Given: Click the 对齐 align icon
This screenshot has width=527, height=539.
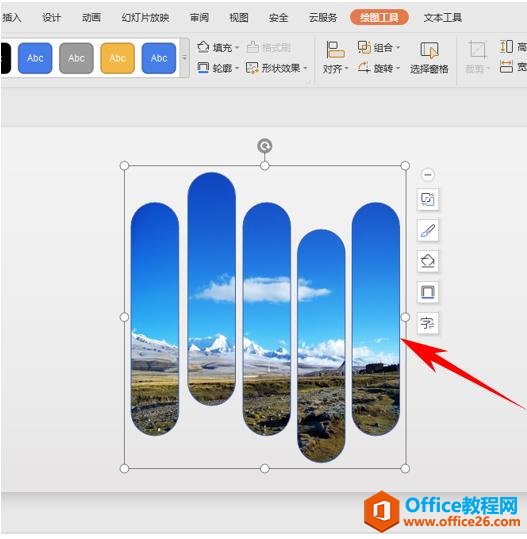Looking at the screenshot, I should 335,51.
